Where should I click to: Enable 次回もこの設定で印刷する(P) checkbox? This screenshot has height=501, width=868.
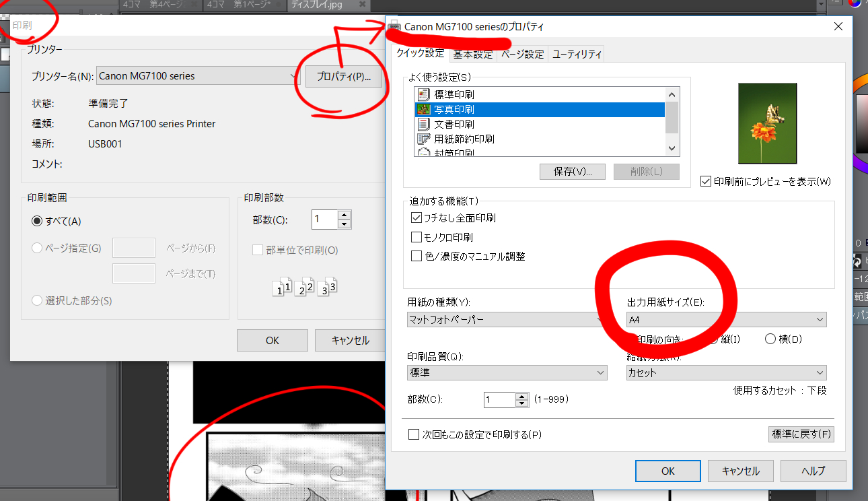(414, 434)
